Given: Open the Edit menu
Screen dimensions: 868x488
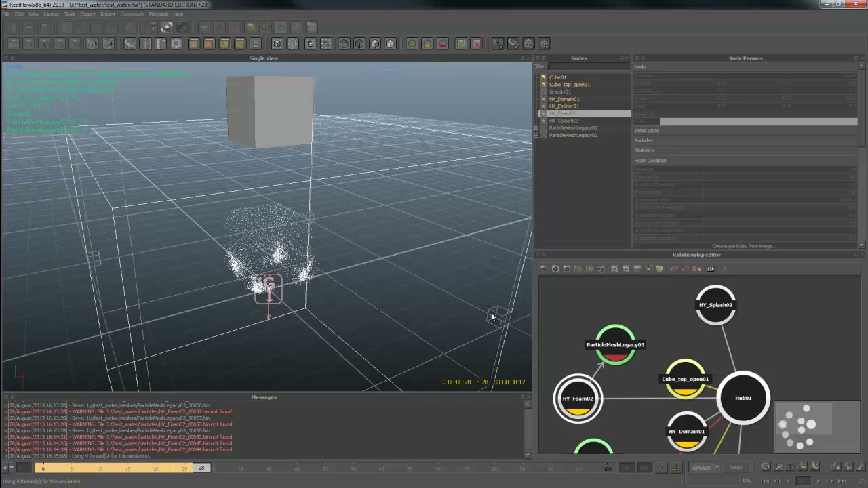Looking at the screenshot, I should tap(19, 14).
